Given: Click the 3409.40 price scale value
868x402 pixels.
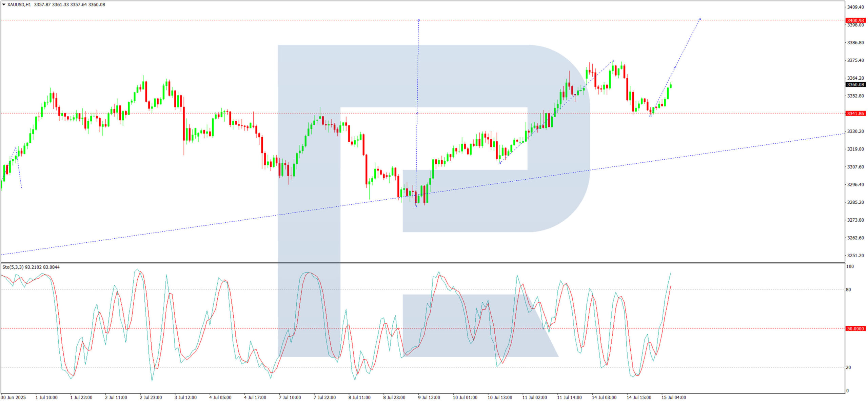Looking at the screenshot, I should point(855,7).
